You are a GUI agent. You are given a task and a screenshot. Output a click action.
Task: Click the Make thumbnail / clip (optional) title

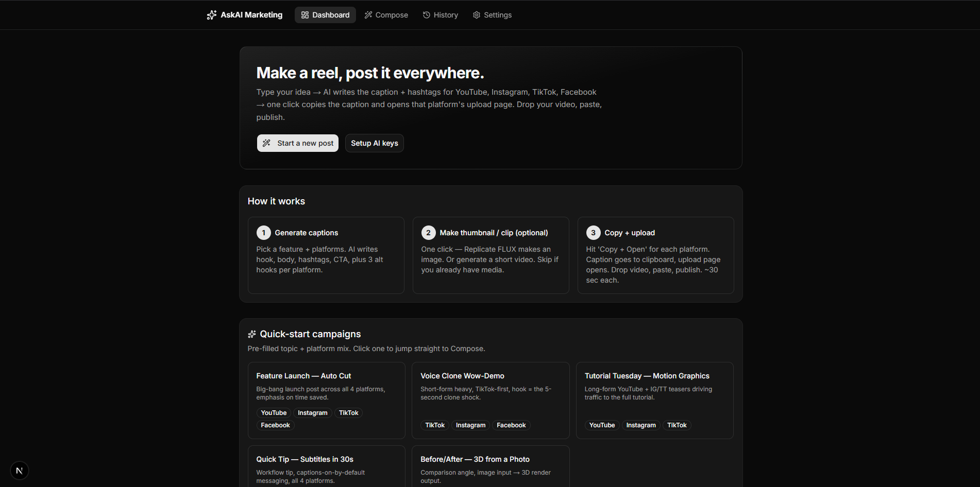494,233
